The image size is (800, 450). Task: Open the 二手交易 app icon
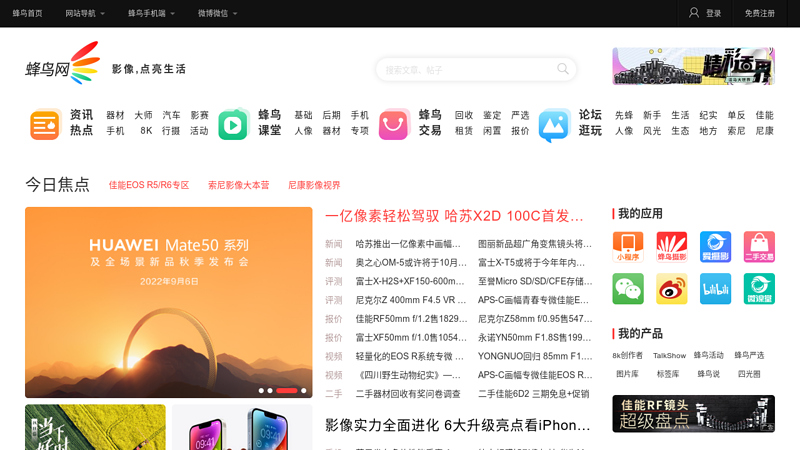[x=759, y=247]
